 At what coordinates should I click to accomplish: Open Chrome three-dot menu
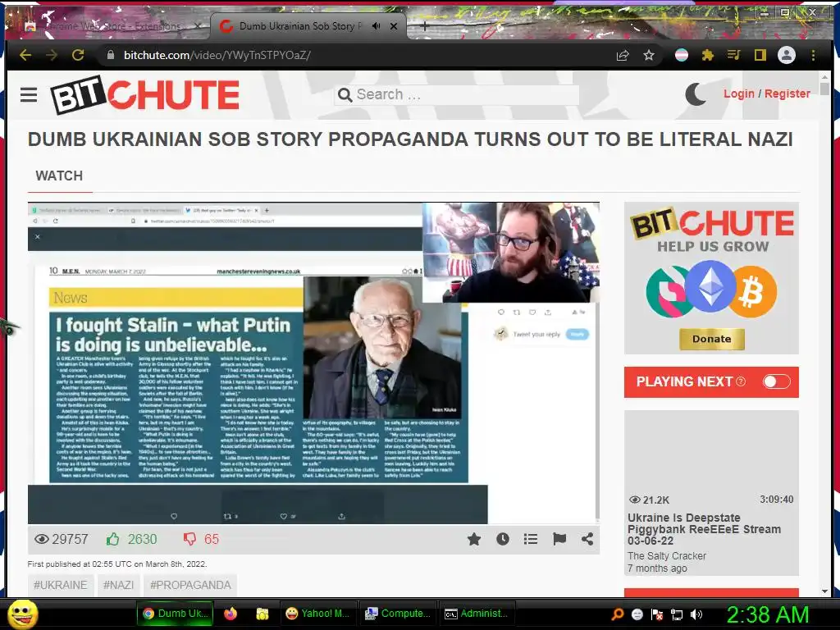coord(813,55)
